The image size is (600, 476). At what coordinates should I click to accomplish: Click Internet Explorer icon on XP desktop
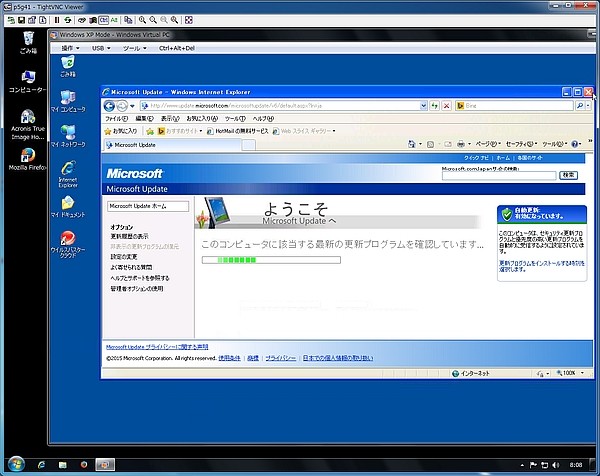(68, 174)
